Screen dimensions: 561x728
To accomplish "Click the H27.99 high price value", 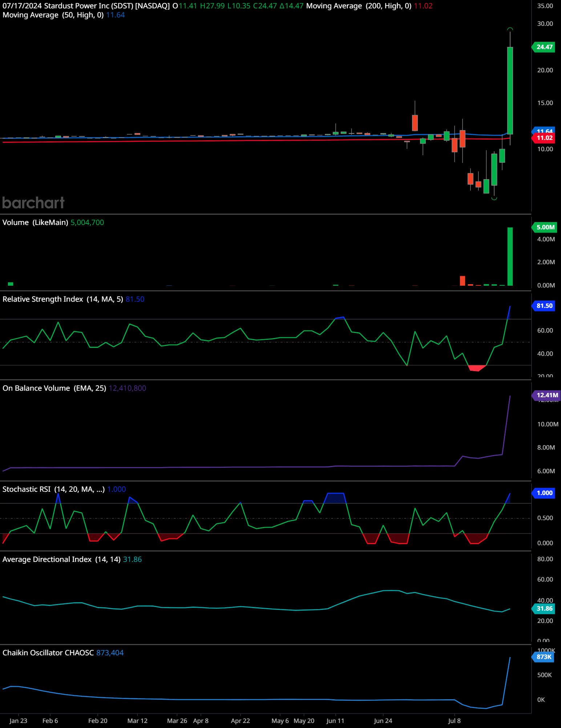I will tap(212, 6).
